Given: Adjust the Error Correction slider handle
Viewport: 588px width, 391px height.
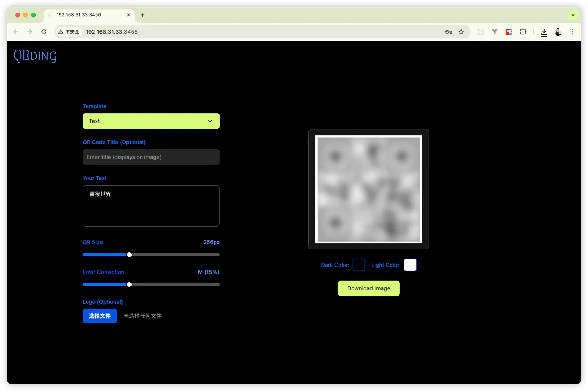Looking at the screenshot, I should click(x=129, y=285).
